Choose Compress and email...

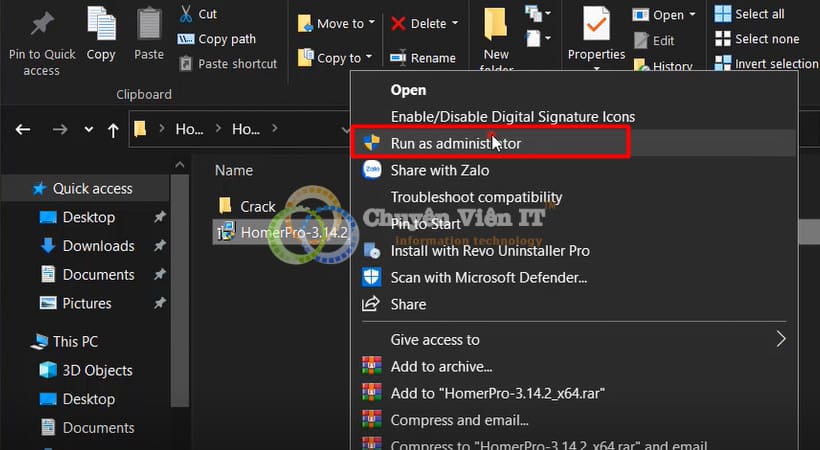574,420
